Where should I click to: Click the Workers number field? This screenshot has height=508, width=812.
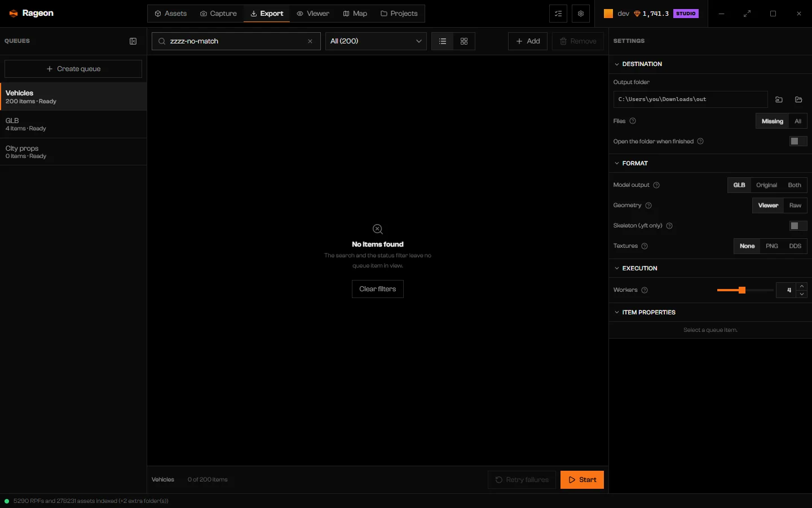click(787, 290)
